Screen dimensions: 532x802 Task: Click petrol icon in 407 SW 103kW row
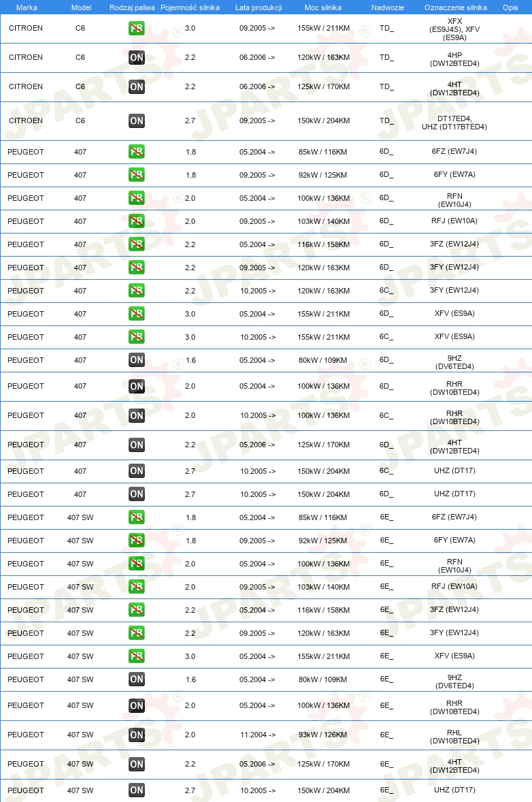(x=137, y=587)
